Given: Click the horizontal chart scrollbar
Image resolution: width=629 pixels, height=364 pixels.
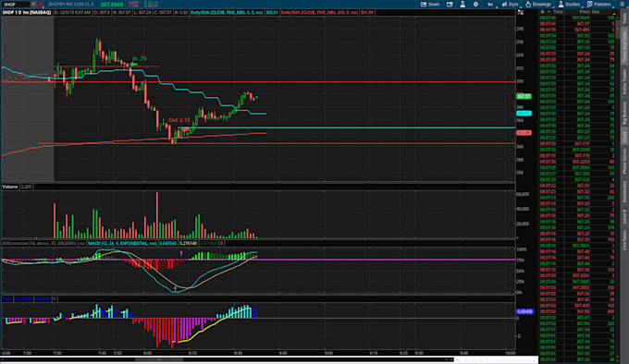Looking at the screenshot, I should tap(227, 359).
